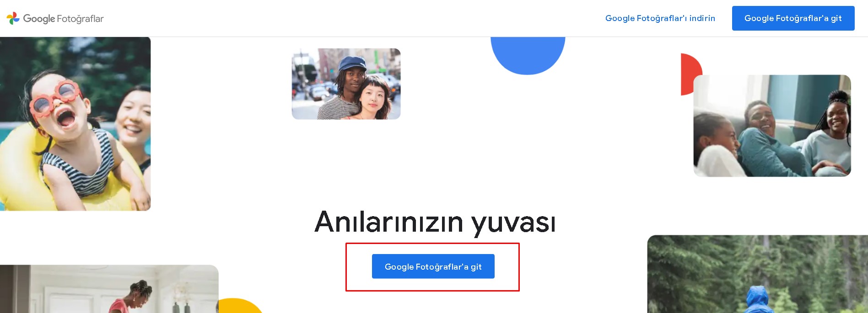Screen dimensions: 868x313
Task: Select the photo of the woman in a white kitchen
Action: click(109, 289)
